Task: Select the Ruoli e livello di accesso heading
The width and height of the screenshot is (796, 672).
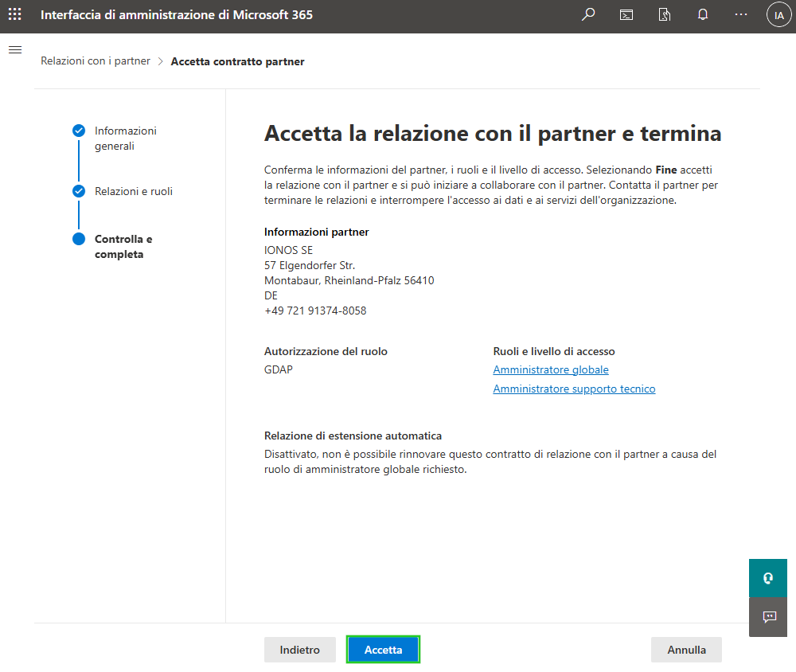Action: tap(554, 351)
